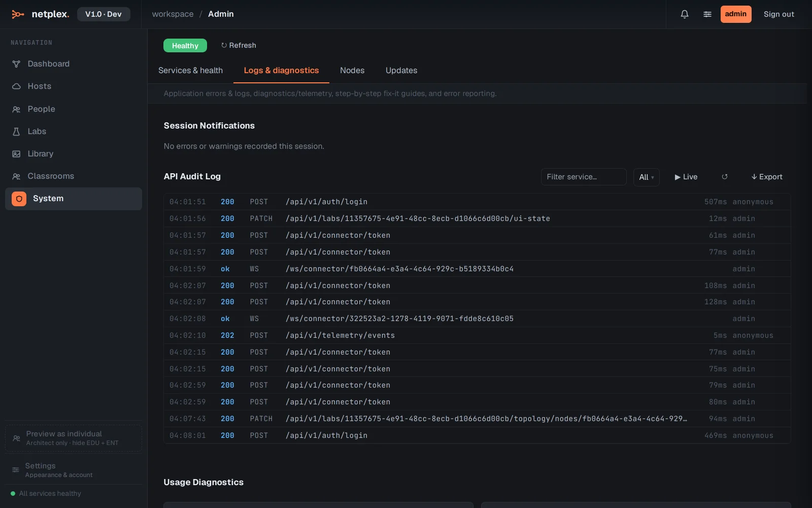812x508 pixels.
Task: Switch to Services & health tab
Action: tap(190, 71)
